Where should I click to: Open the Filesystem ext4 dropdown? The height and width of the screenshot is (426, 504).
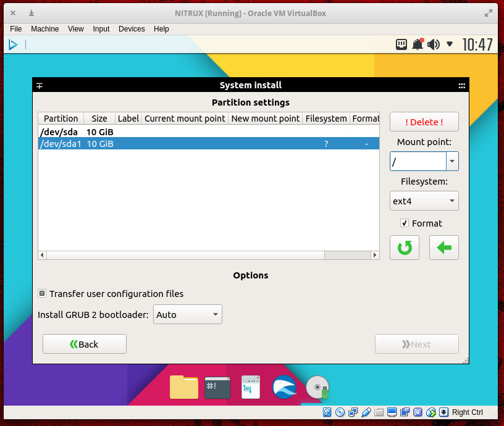tap(424, 201)
